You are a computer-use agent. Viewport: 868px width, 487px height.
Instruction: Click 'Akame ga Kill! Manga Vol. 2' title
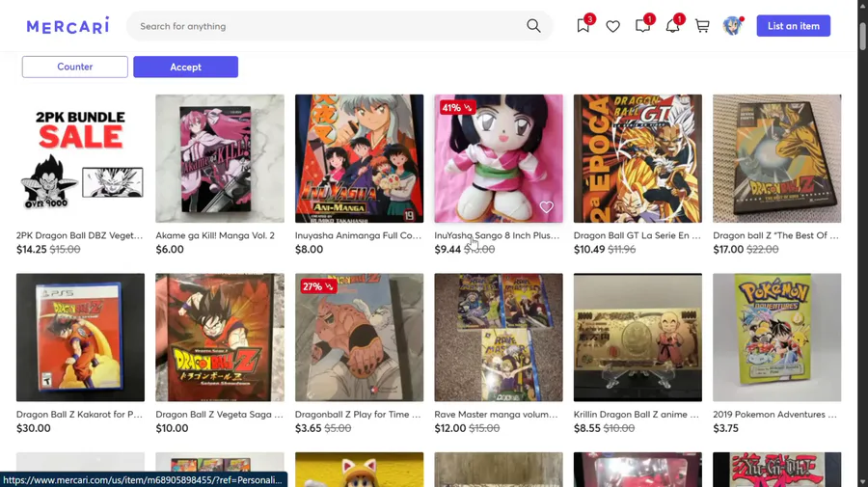(215, 235)
